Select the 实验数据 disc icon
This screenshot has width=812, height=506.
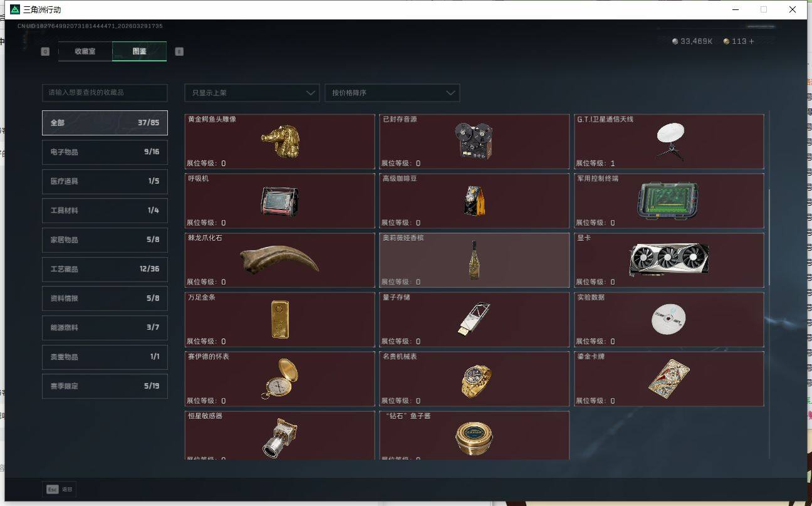[669, 320]
